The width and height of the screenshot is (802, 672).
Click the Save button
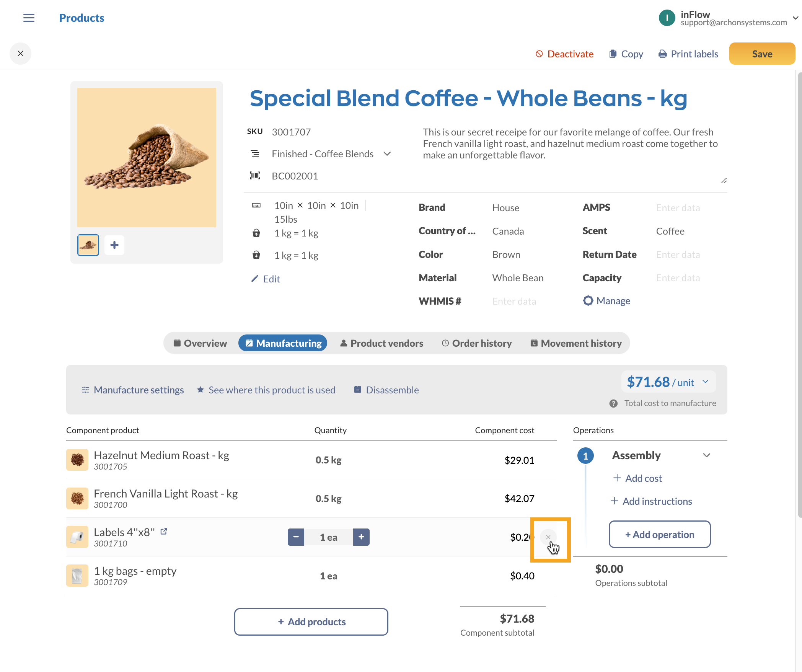point(762,54)
